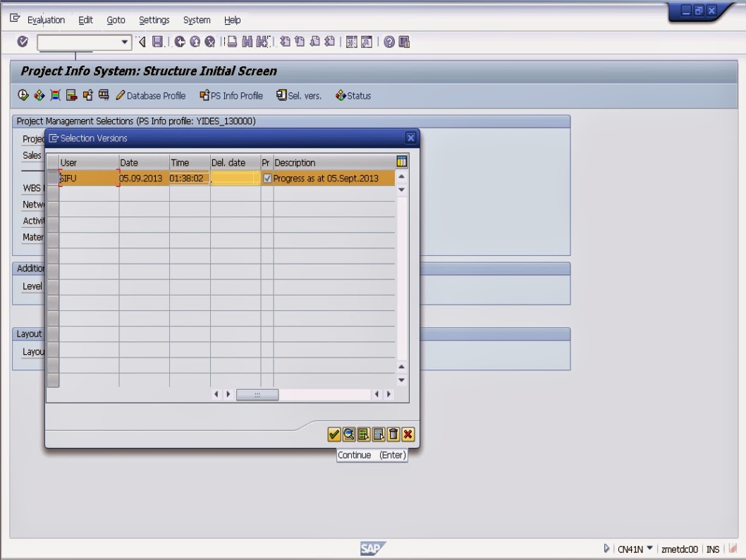Click the Create New Session icon

click(352, 42)
